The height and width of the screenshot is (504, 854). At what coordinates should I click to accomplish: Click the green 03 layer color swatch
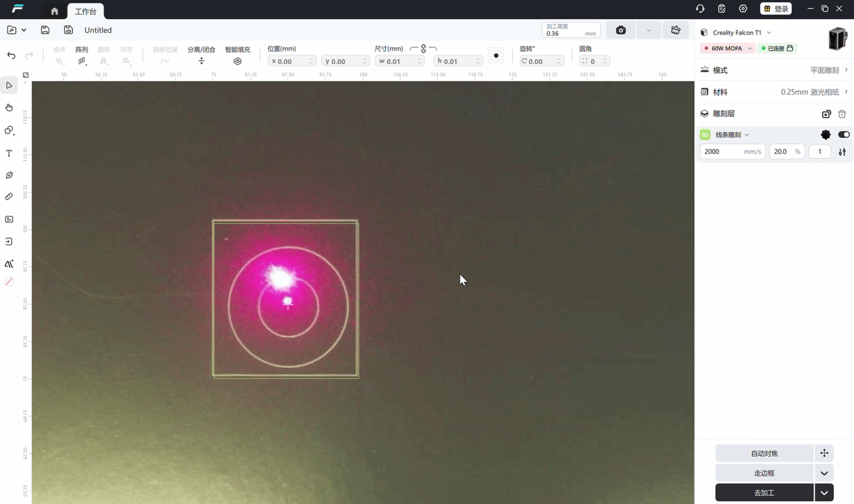point(705,135)
